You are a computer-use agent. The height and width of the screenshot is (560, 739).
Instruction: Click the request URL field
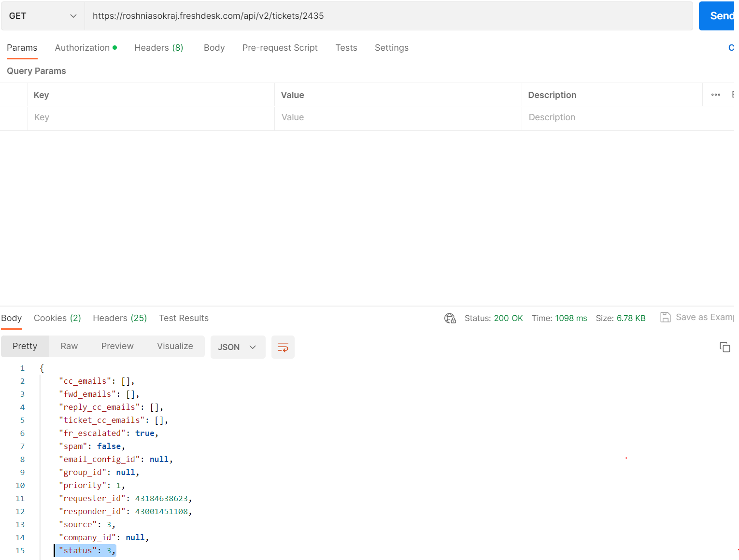(389, 16)
